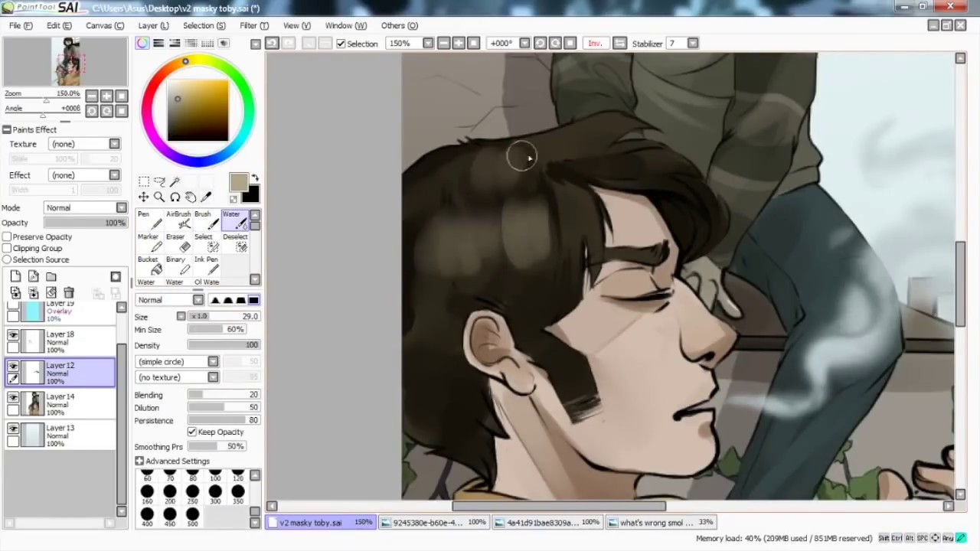Click the canvas vertical scrollbar

[x=960, y=283]
